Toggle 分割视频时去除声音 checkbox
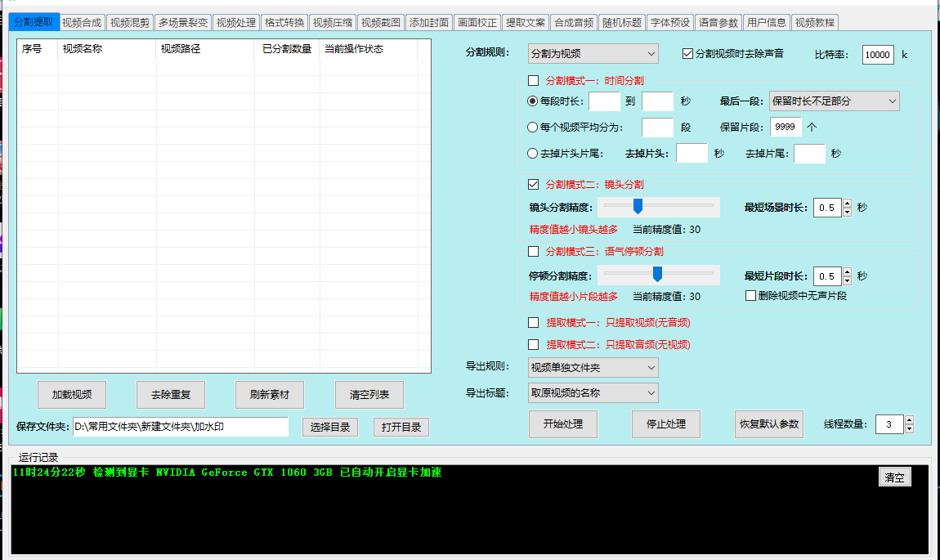Screen dimensions: 940x560 tap(688, 54)
